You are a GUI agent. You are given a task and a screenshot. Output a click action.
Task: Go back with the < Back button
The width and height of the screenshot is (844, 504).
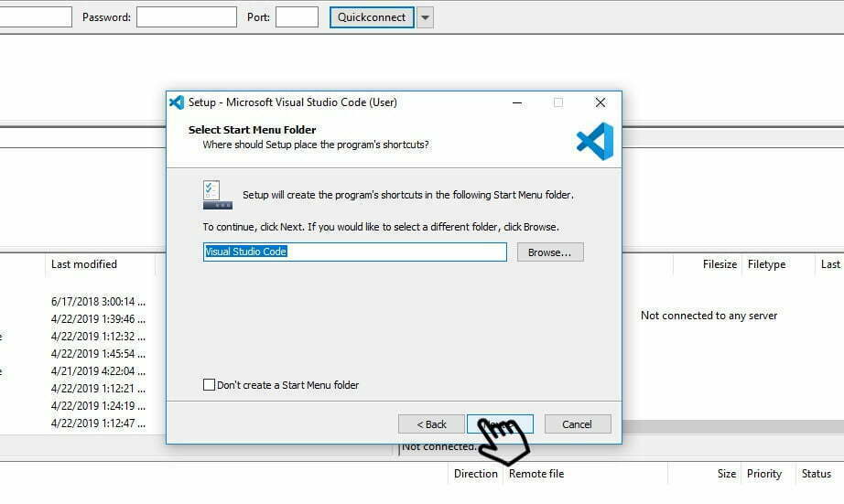tap(431, 424)
